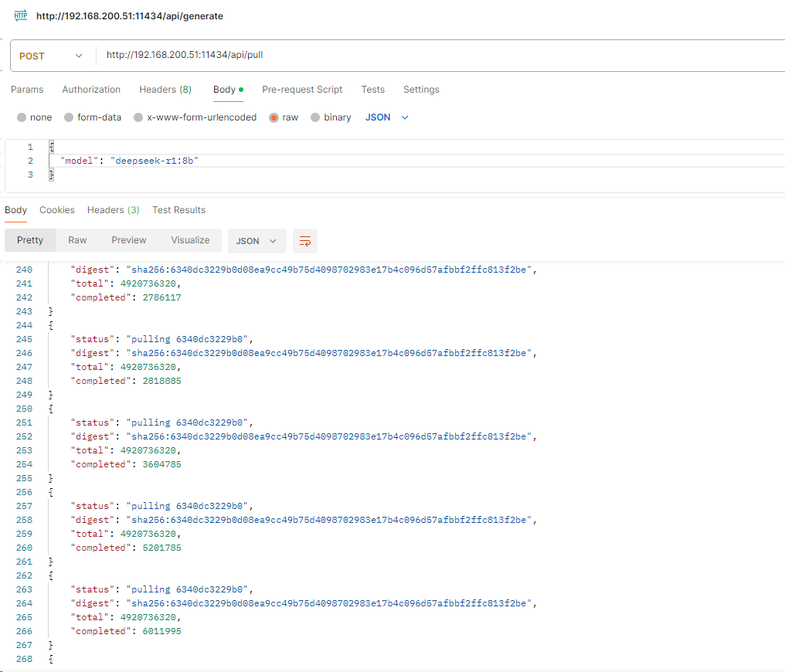Click the total value on line 253
This screenshot has width=785, height=672.
pos(148,451)
